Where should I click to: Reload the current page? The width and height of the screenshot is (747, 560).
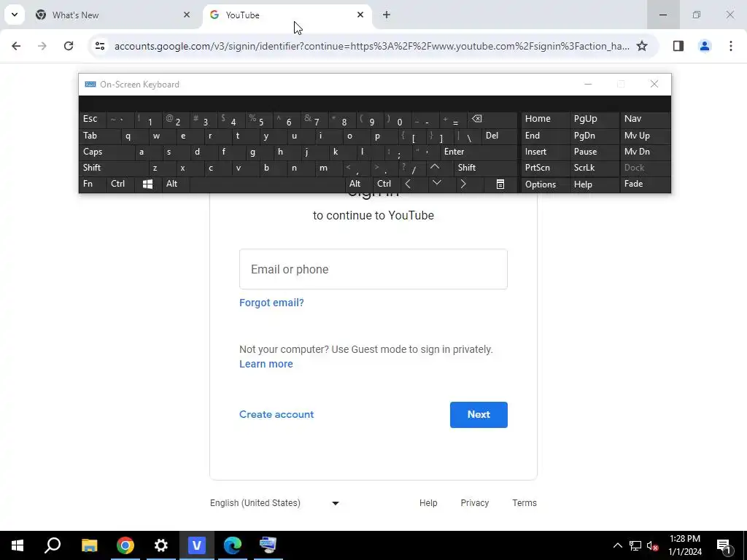point(69,46)
